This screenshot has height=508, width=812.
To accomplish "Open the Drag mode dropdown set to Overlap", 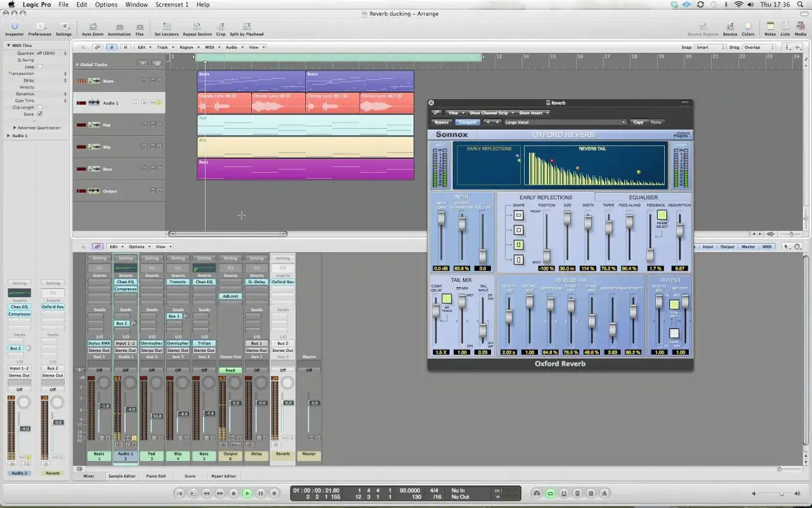I will pos(759,47).
